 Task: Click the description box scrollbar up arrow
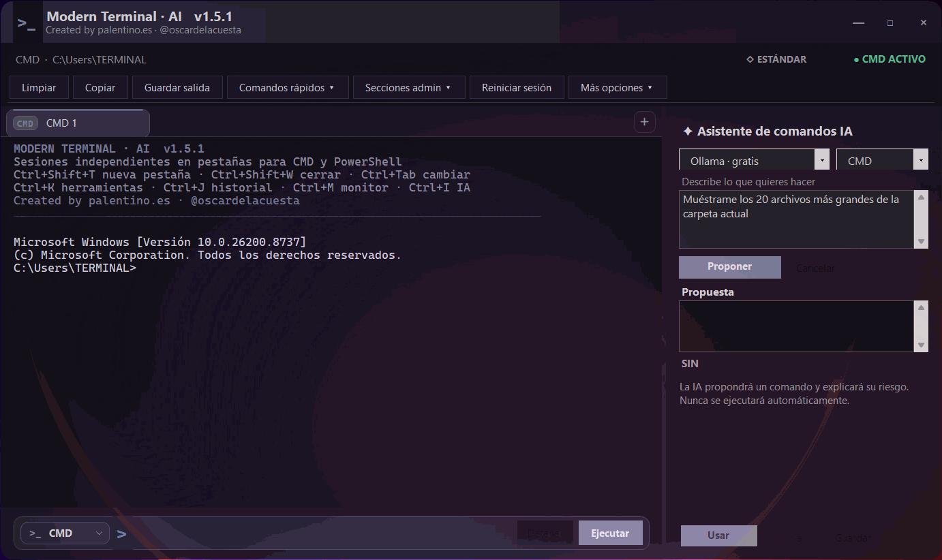[x=921, y=198]
